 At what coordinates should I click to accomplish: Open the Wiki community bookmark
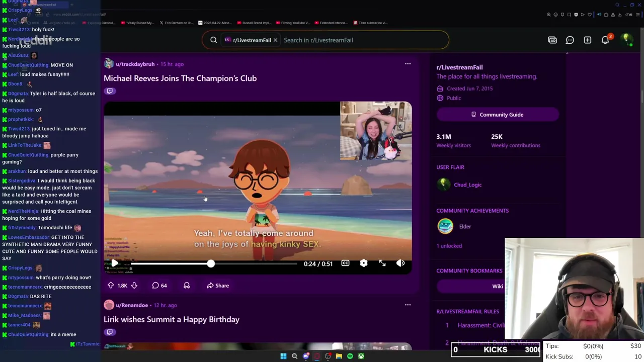(x=498, y=286)
